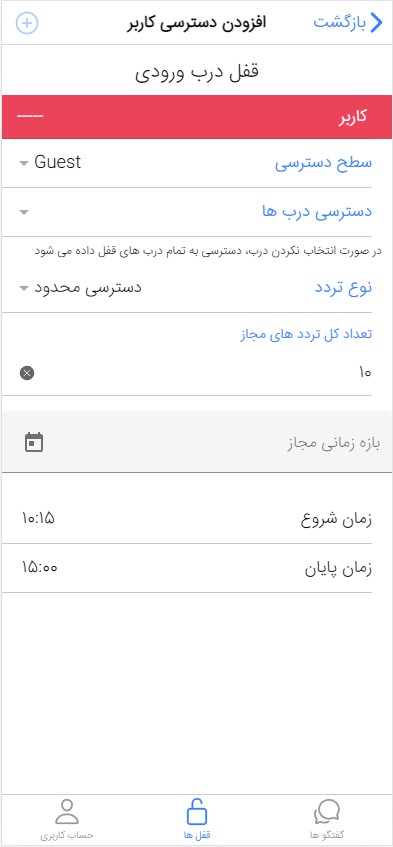Open نوع تردد دسترسی محدود dropdown
Screen dimensions: 393x847
point(196,287)
